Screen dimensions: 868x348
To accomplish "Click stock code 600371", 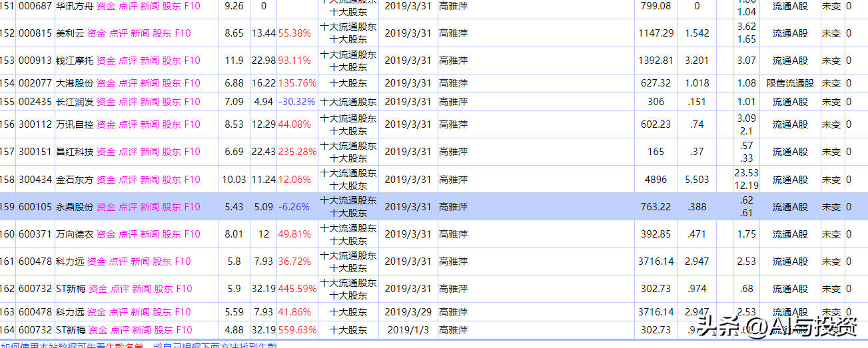I will pyautogui.click(x=35, y=234).
